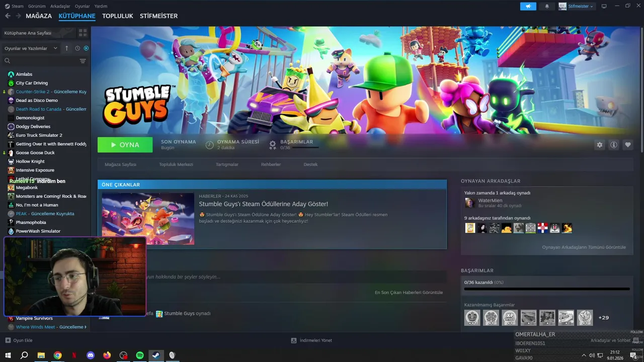Open game info icon
644x362 pixels.
pos(614,145)
